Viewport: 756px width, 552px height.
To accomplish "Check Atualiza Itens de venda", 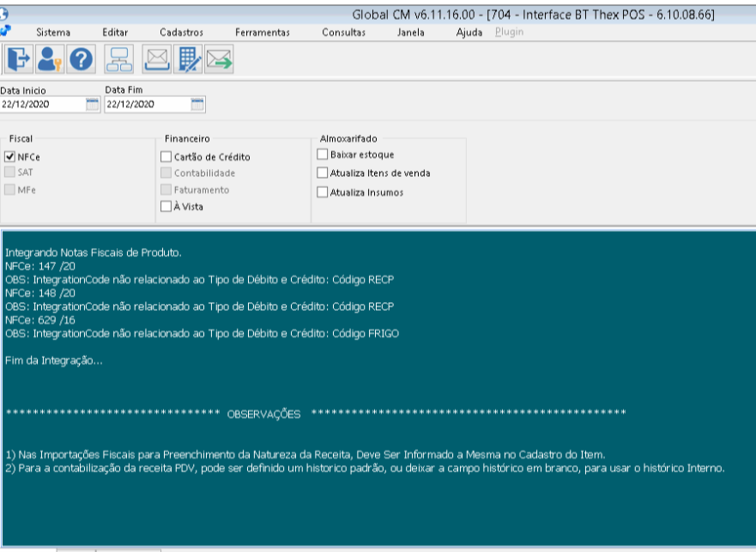I will (322, 173).
